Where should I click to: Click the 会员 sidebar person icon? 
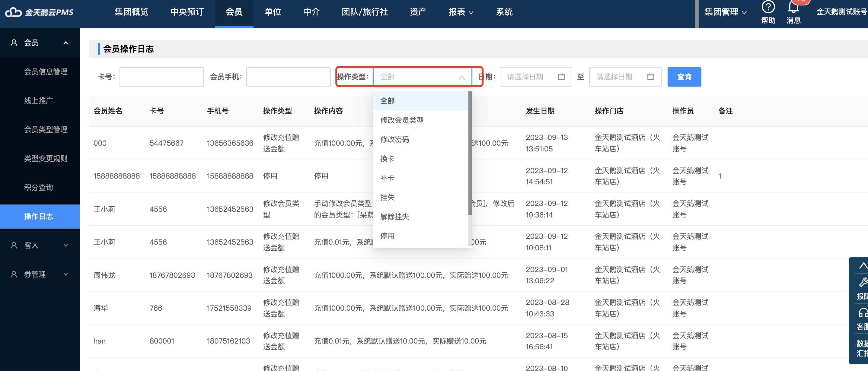14,43
